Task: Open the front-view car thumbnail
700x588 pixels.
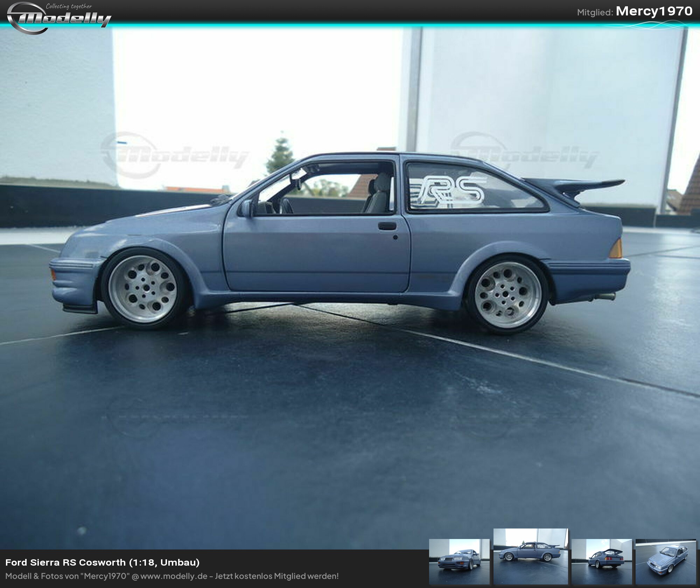Action: coord(459,561)
